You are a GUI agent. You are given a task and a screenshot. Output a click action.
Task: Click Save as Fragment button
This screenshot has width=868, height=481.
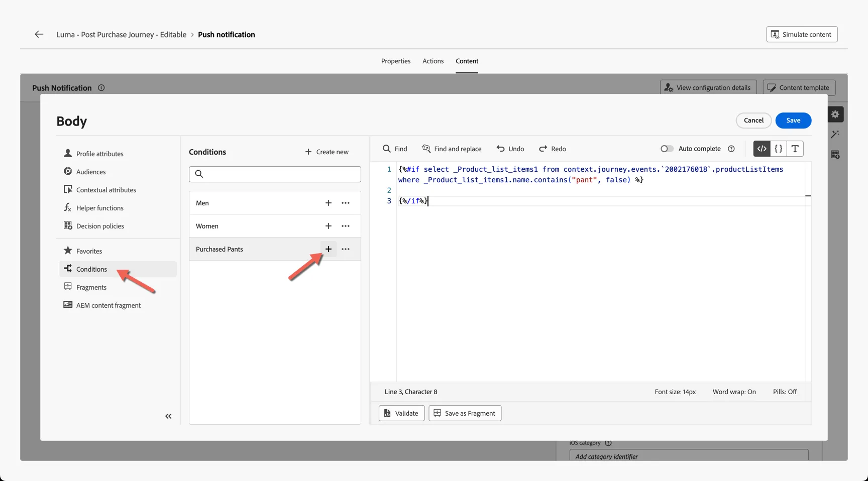coord(465,413)
